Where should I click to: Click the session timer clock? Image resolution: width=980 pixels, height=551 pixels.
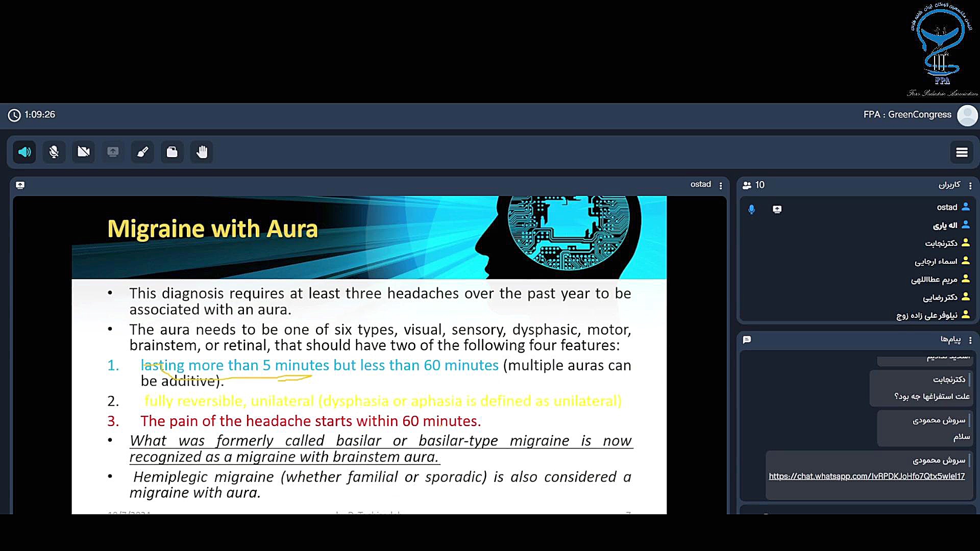(14, 115)
